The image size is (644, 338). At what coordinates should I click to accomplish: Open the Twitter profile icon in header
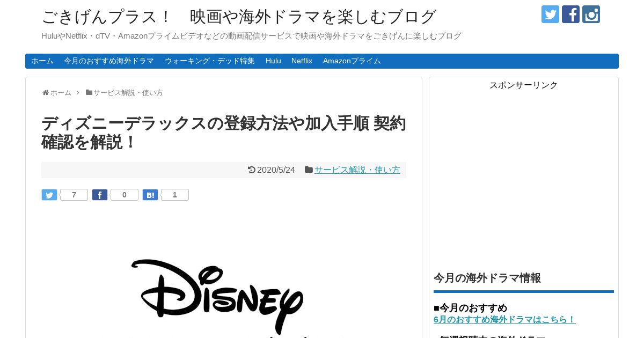click(x=550, y=14)
